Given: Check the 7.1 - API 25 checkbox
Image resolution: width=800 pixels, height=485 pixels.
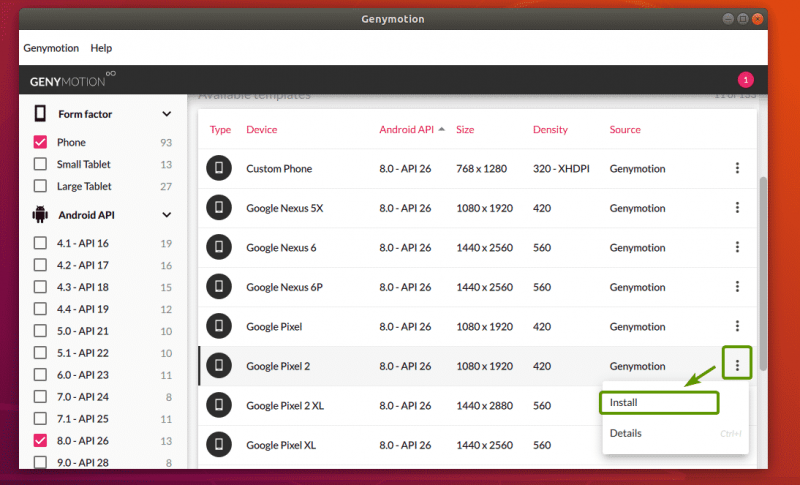Looking at the screenshot, I should point(40,418).
